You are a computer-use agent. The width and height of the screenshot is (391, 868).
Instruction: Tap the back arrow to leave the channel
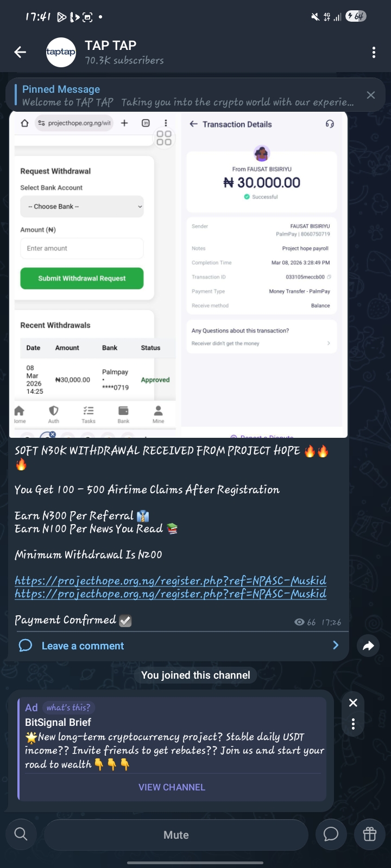[20, 52]
